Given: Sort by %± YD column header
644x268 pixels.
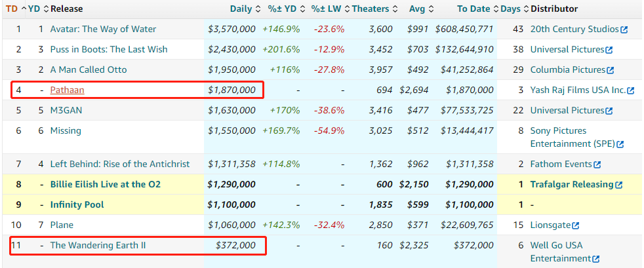Looking at the screenshot, I should [x=287, y=9].
